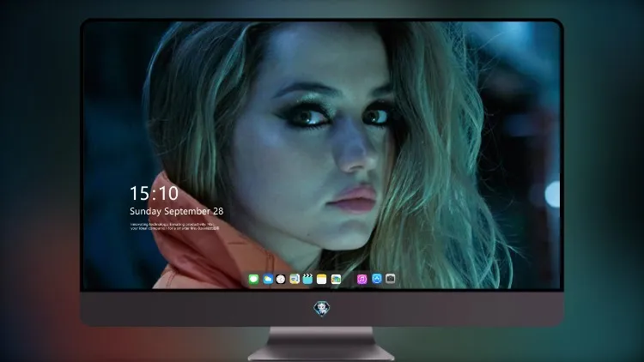Launch the clapperboard video app
This screenshot has width=644, height=362.
click(x=307, y=280)
